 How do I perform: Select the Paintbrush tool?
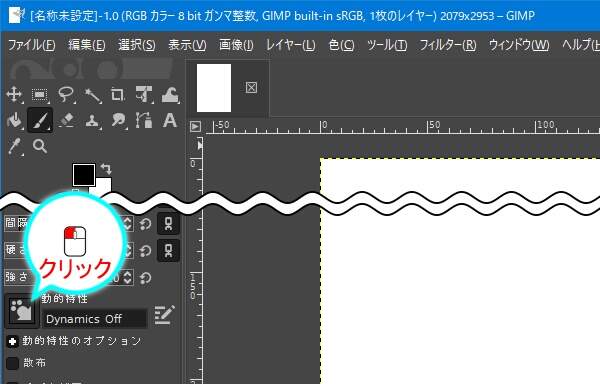(40, 120)
